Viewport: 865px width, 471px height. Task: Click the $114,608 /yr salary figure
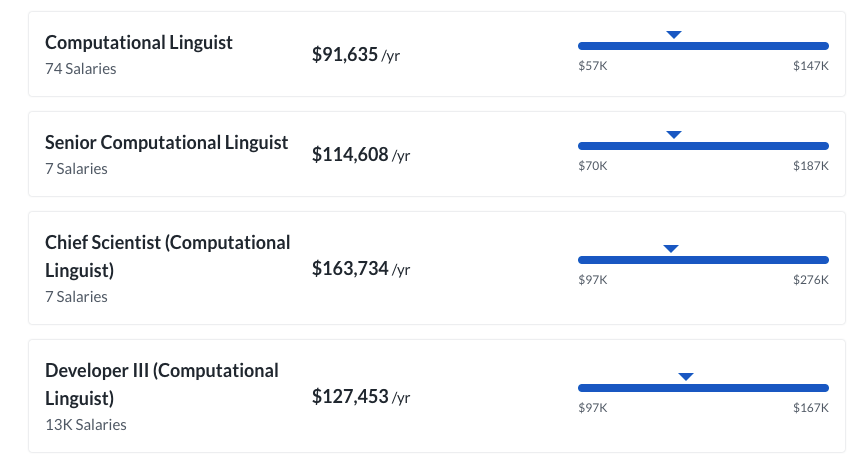click(x=360, y=154)
